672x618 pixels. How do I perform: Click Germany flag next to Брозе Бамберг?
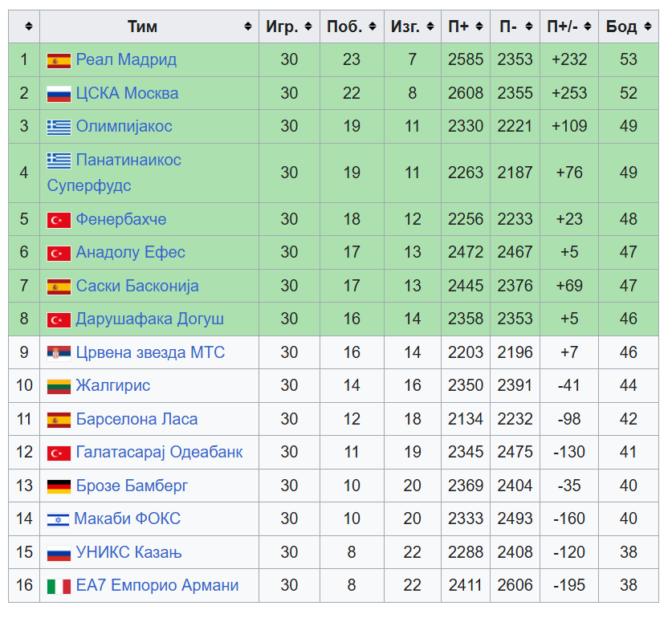coord(59,486)
